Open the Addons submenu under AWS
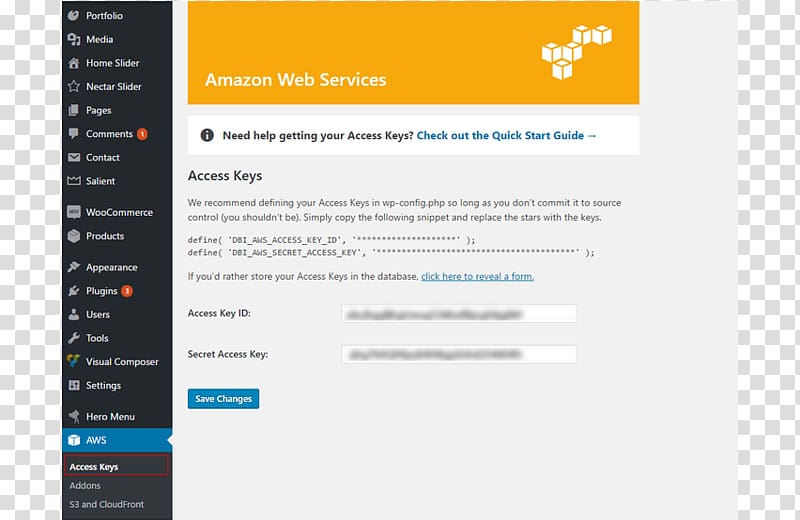 pos(85,485)
